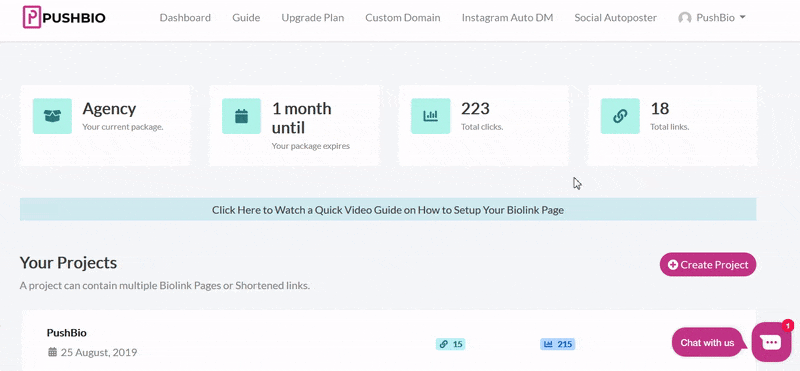Click the calendar icon for package expiry

[x=241, y=116]
